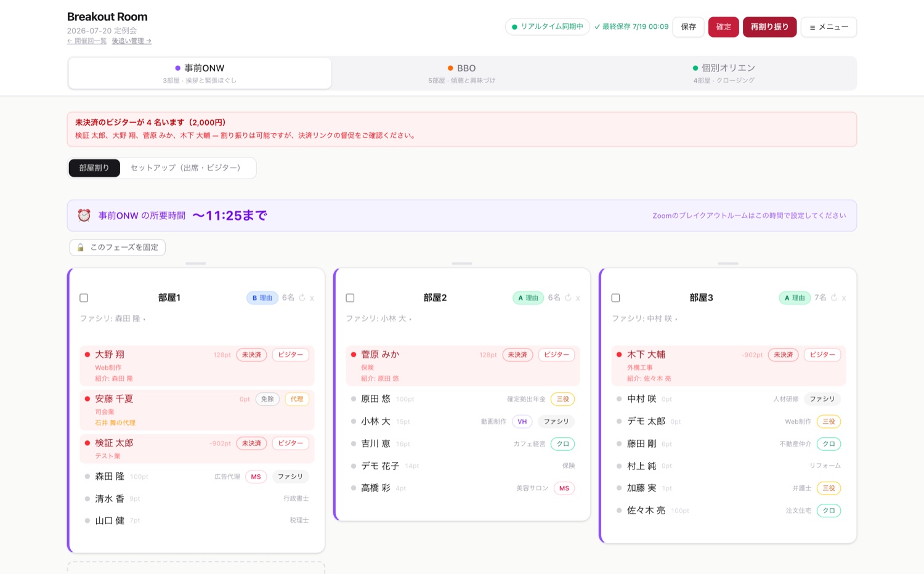Click the このフェーズを固定 button
This screenshot has width=924, height=574.
click(118, 247)
